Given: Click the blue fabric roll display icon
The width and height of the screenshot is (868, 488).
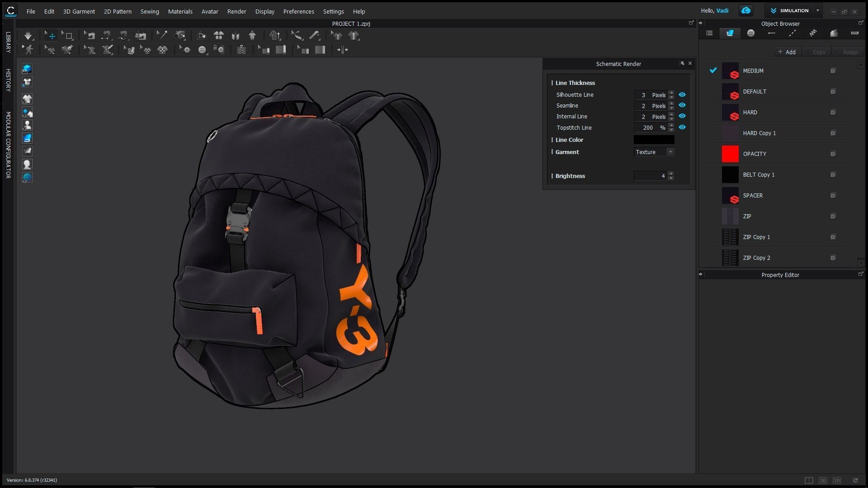Looking at the screenshot, I should pyautogui.click(x=27, y=138).
